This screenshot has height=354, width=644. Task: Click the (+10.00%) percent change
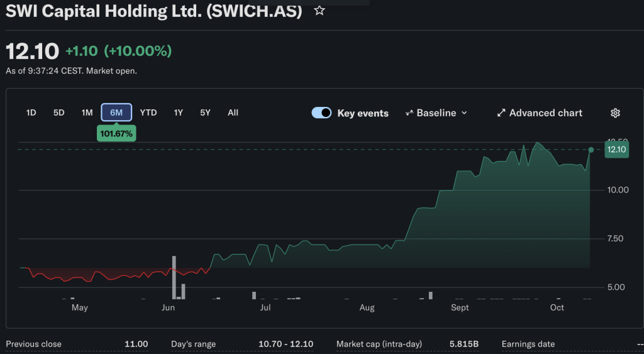(x=138, y=52)
